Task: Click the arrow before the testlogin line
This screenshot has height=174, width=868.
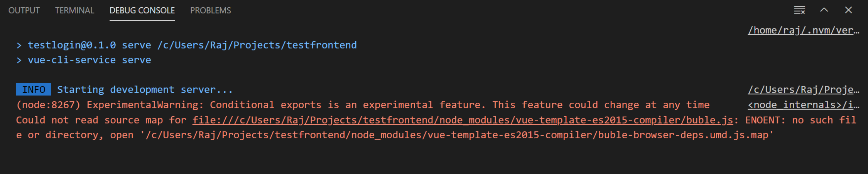Action: (x=19, y=45)
